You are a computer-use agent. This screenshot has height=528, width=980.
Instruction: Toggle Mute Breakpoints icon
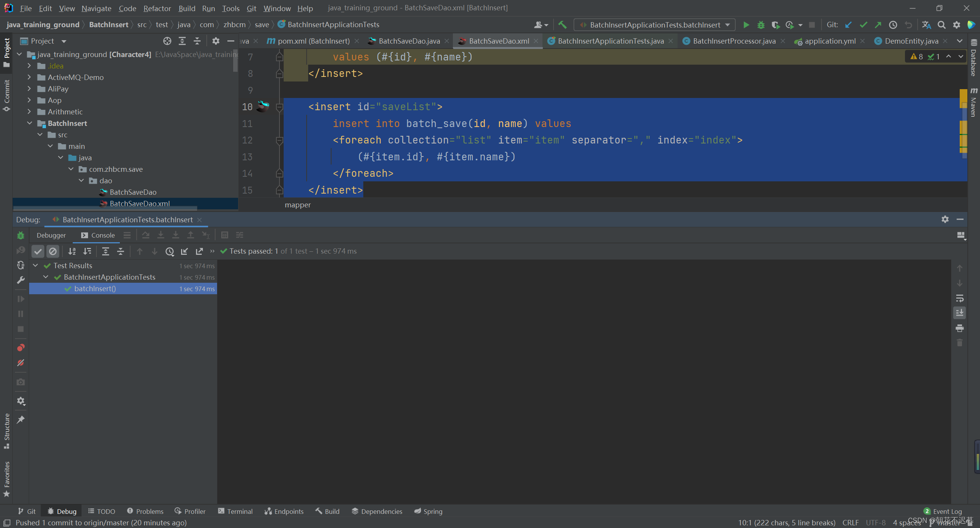pyautogui.click(x=21, y=363)
